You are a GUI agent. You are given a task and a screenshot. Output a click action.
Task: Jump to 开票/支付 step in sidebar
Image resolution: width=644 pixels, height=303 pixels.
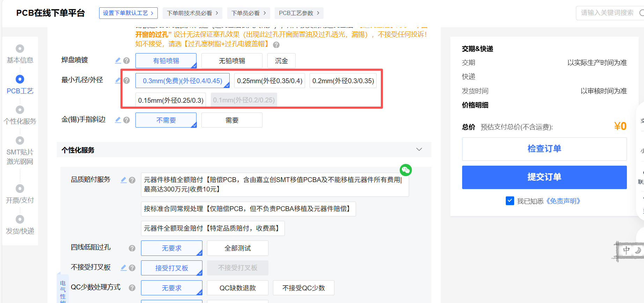point(20,195)
